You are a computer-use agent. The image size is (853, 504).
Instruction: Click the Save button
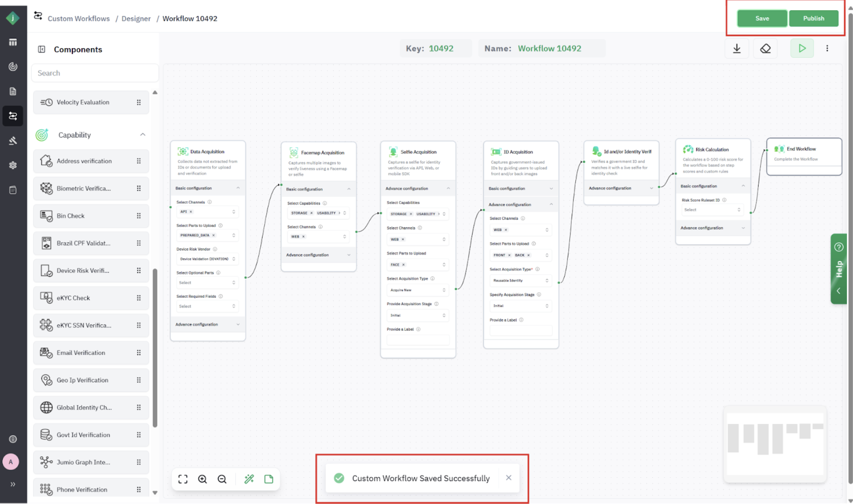762,19
